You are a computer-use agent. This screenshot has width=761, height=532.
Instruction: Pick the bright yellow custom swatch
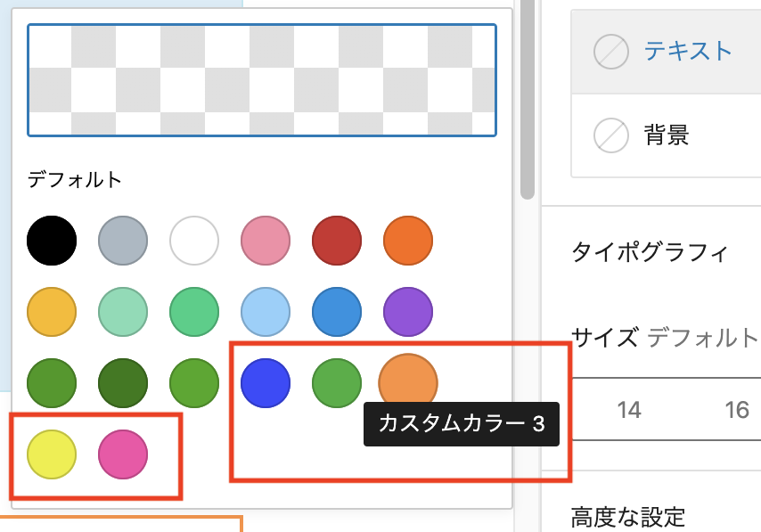pyautogui.click(x=52, y=454)
